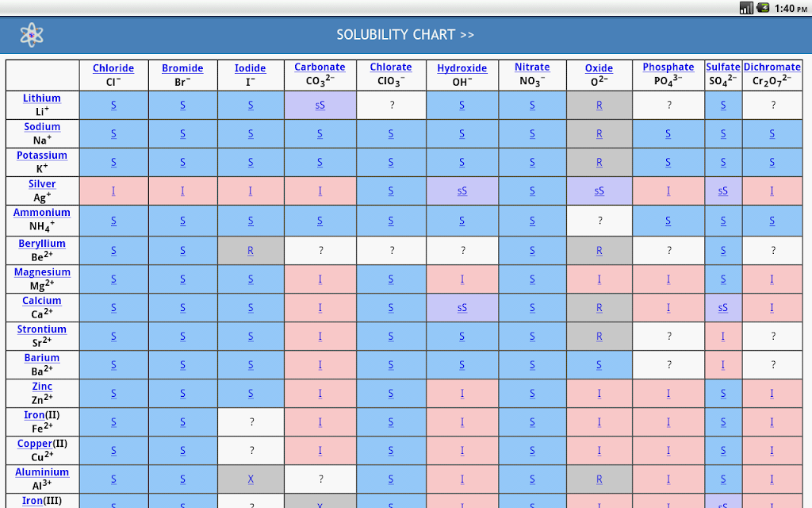812x508 pixels.
Task: Open the Strontium row link
Action: click(41, 329)
